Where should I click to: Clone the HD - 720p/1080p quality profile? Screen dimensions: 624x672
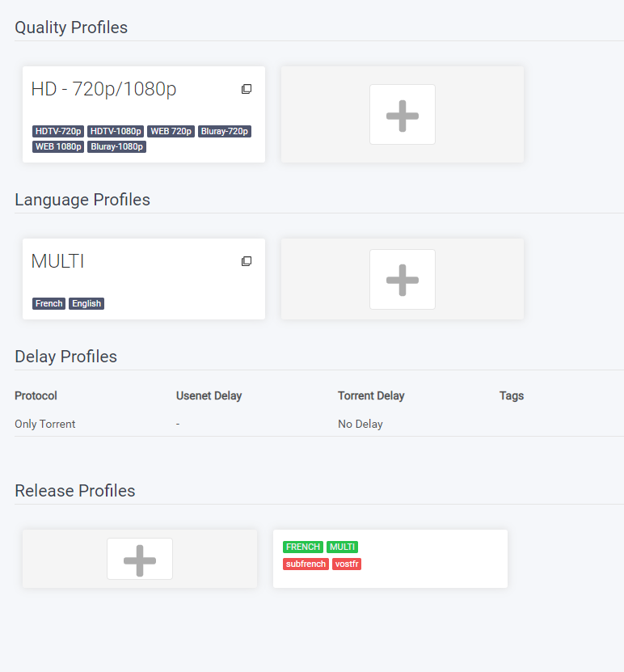click(247, 89)
